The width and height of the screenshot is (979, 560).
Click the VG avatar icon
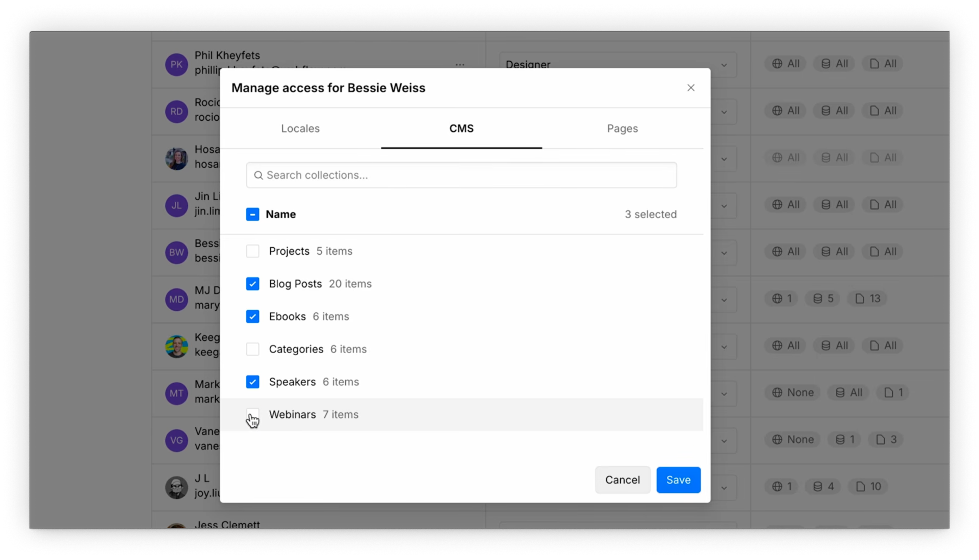pos(176,440)
